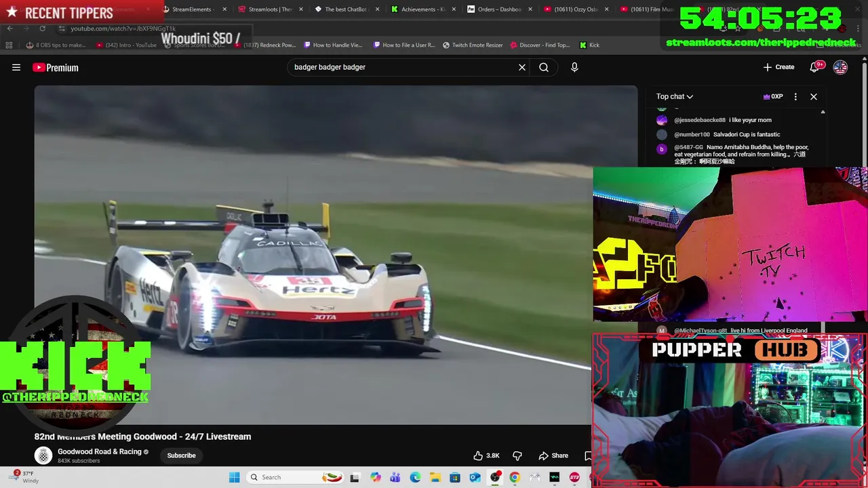
Task: Open the Twitch Emote Resizer bookmark
Action: 473,45
